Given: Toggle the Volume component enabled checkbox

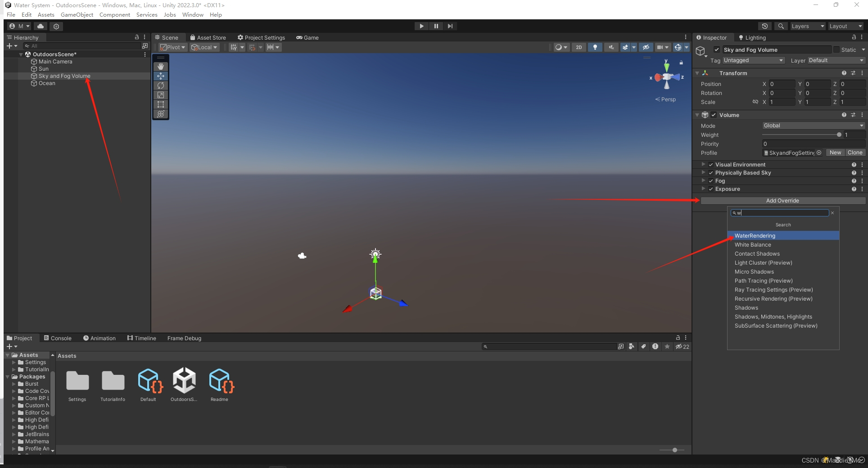Looking at the screenshot, I should (x=714, y=115).
